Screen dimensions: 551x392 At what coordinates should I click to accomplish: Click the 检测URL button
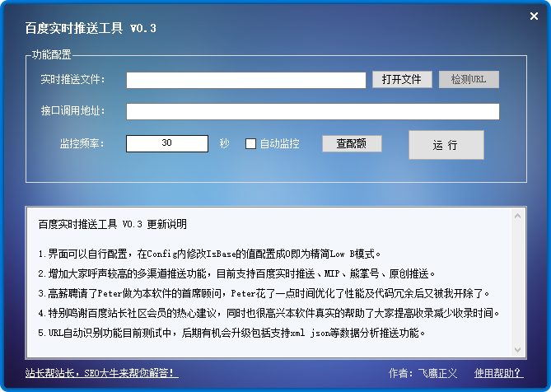469,79
